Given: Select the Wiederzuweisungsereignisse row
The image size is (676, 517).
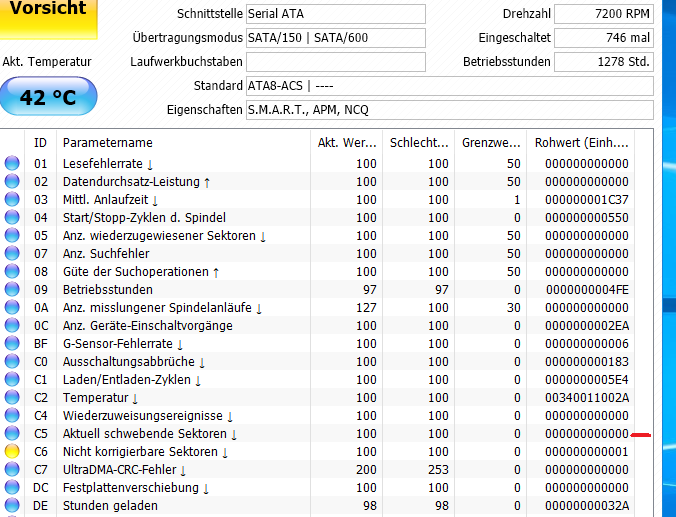Looking at the screenshot, I should point(317,416).
